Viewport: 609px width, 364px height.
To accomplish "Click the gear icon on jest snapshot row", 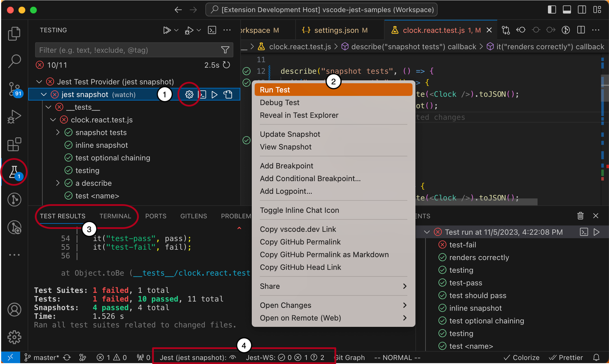I will tap(189, 94).
